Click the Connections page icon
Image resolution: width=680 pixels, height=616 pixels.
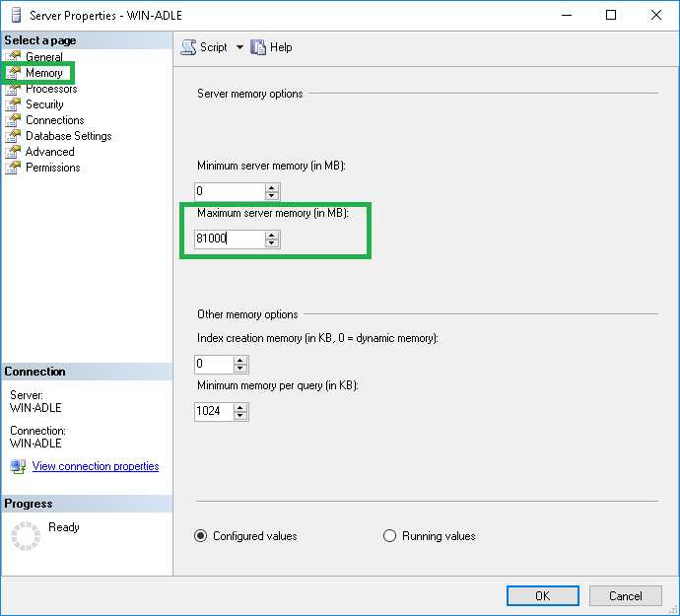tap(13, 120)
